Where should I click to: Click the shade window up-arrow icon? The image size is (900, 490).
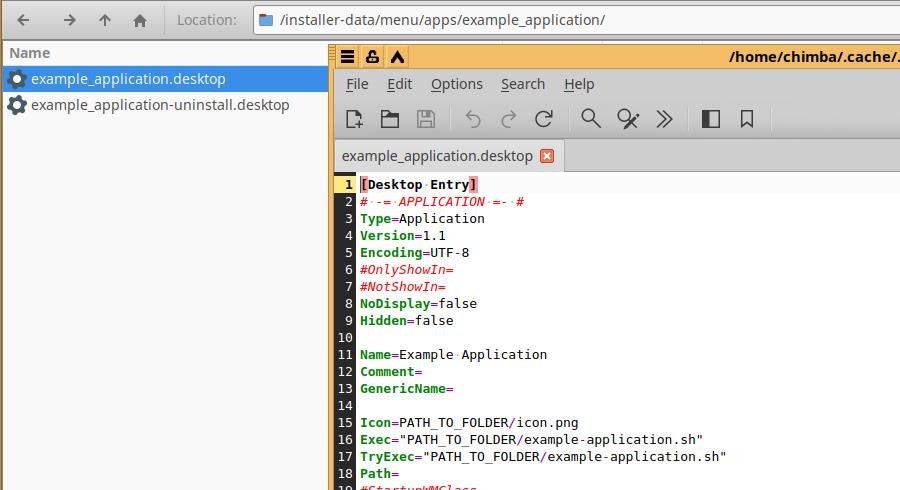(397, 57)
